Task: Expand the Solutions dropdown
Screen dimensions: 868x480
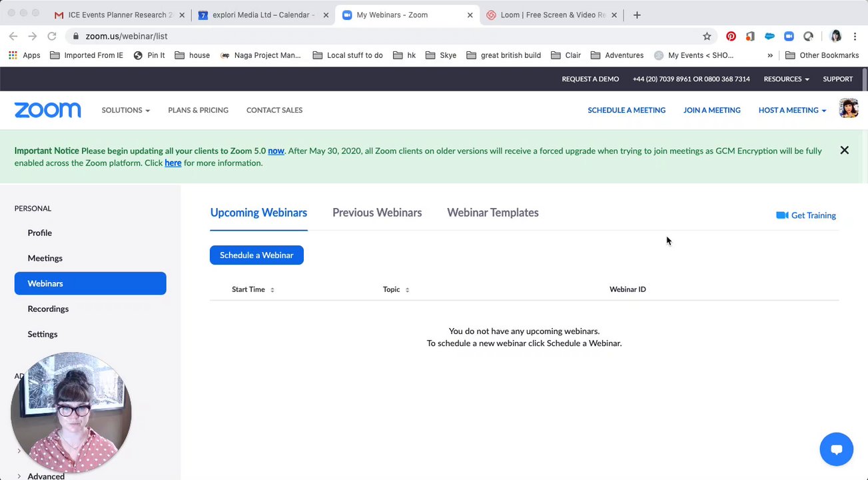Action: click(x=125, y=110)
